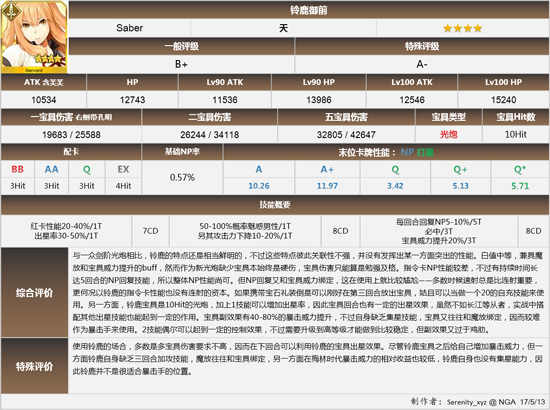
Task: Click the 特殊评价 label
Action: pos(34,367)
